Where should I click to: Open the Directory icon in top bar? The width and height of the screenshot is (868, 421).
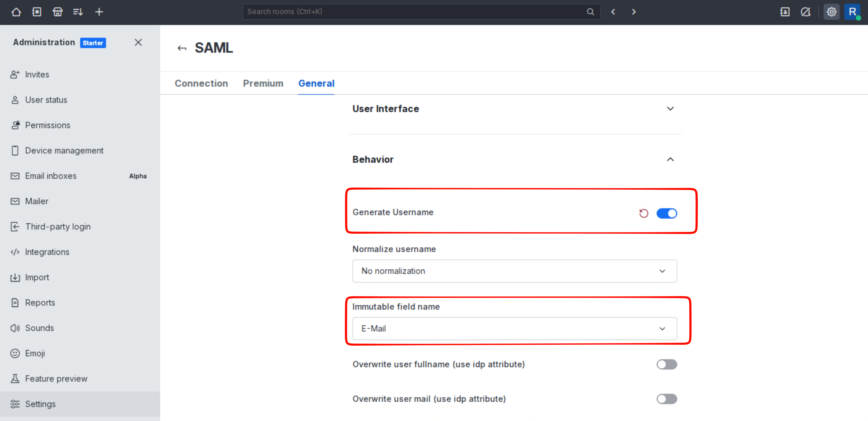[x=37, y=12]
